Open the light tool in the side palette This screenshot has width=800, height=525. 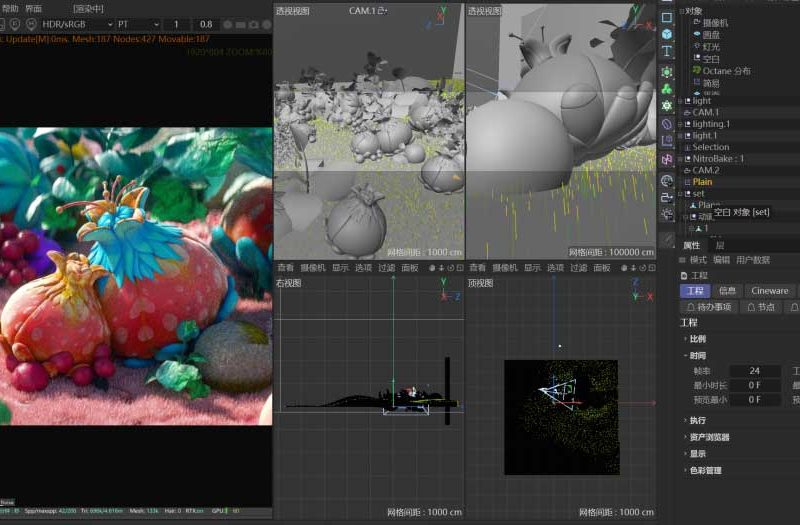[x=666, y=214]
